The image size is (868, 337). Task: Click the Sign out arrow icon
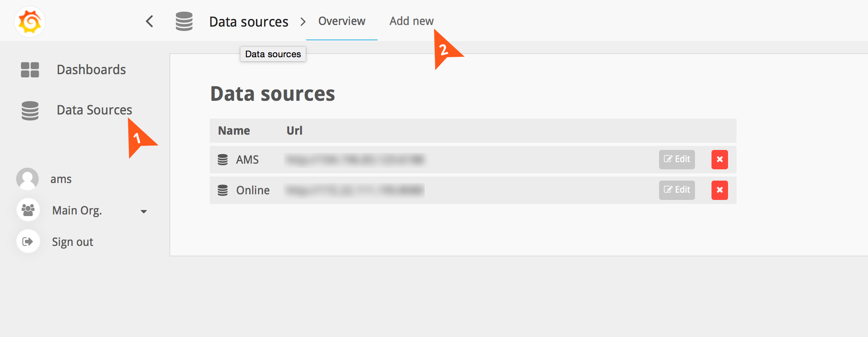click(28, 241)
